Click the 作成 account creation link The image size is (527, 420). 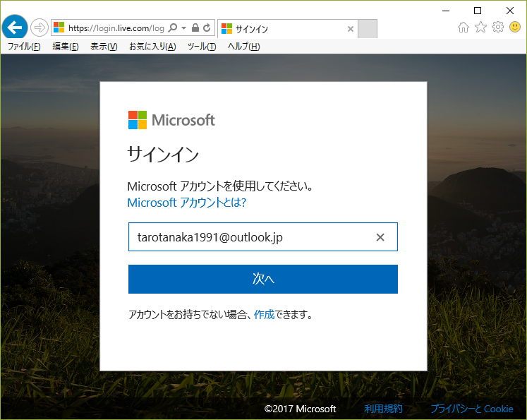[x=264, y=315]
